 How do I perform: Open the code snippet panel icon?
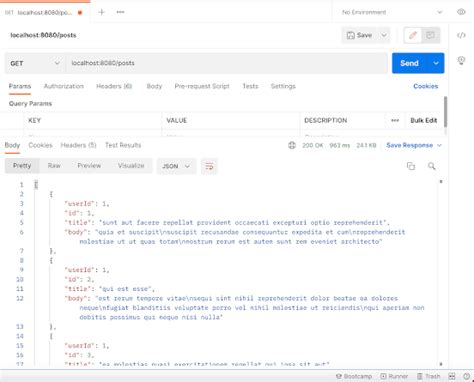coord(461,35)
